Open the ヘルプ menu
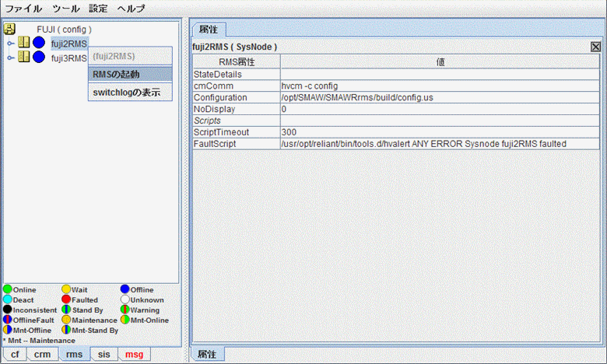 [132, 8]
